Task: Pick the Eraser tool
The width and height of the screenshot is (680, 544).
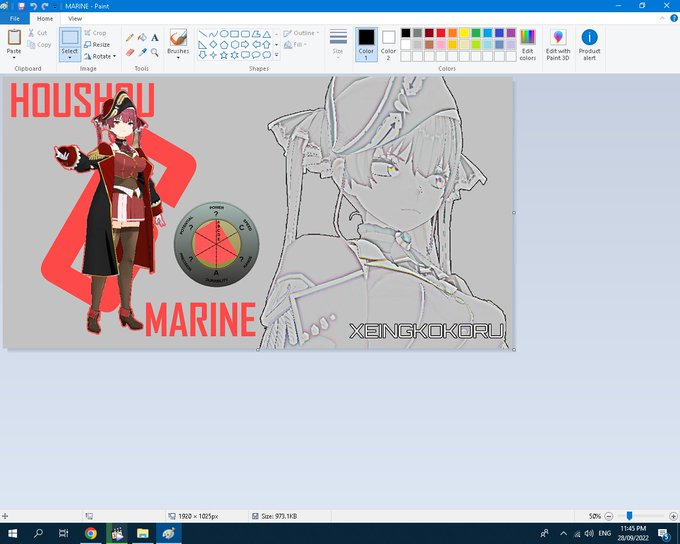Action: (x=129, y=52)
